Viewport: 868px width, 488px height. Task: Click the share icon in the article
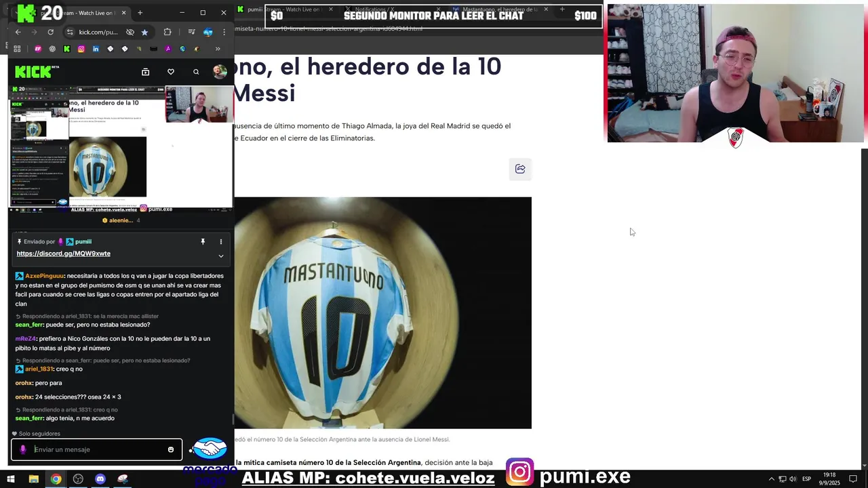click(520, 169)
